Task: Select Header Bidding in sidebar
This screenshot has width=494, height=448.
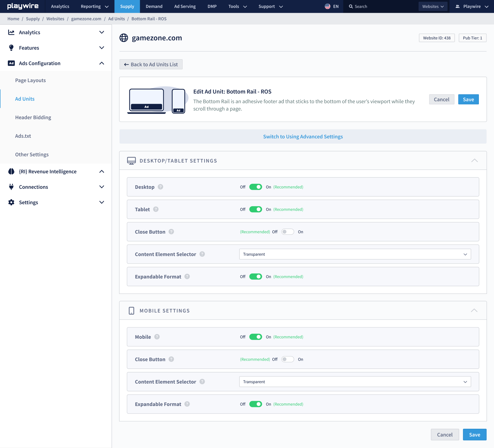Action: (33, 117)
